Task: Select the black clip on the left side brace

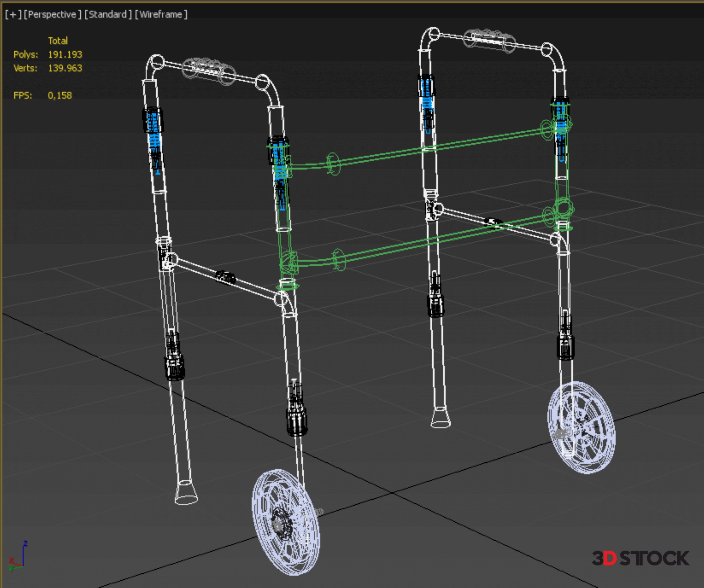Action: (x=225, y=277)
